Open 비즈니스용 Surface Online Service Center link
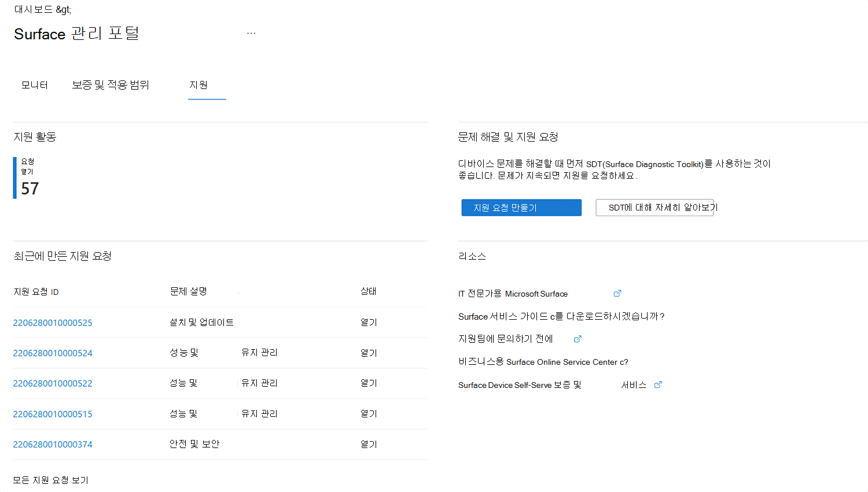This screenshot has height=492, width=868. (x=543, y=362)
